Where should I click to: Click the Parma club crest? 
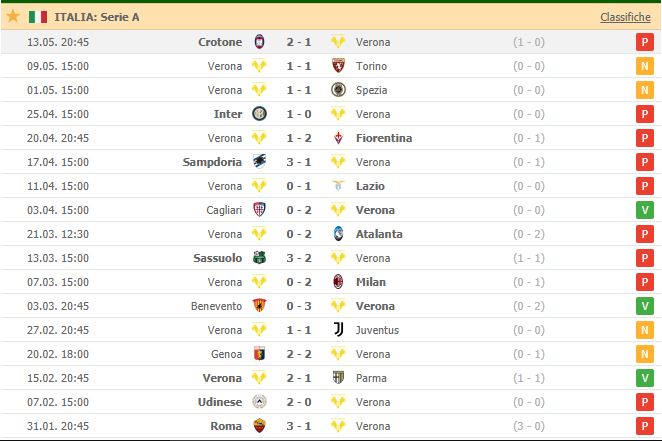[338, 378]
